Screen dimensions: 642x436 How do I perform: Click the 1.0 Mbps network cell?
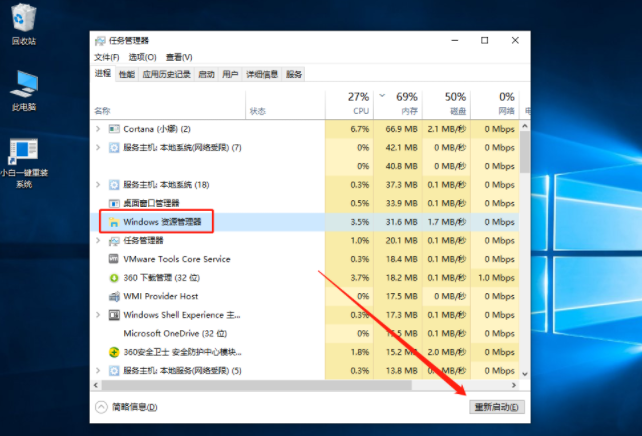click(x=496, y=278)
